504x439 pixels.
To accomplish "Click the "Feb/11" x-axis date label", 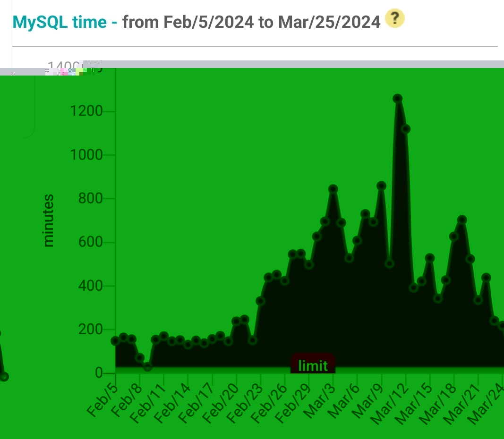I will 147,403.
